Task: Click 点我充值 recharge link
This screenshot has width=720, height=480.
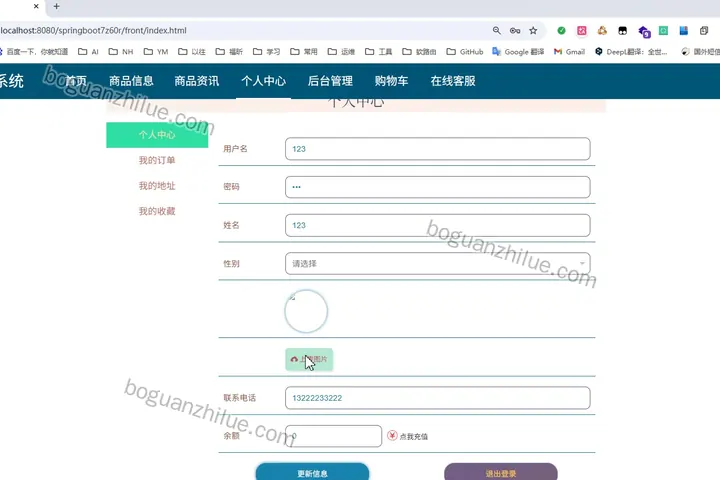Action: [x=408, y=436]
